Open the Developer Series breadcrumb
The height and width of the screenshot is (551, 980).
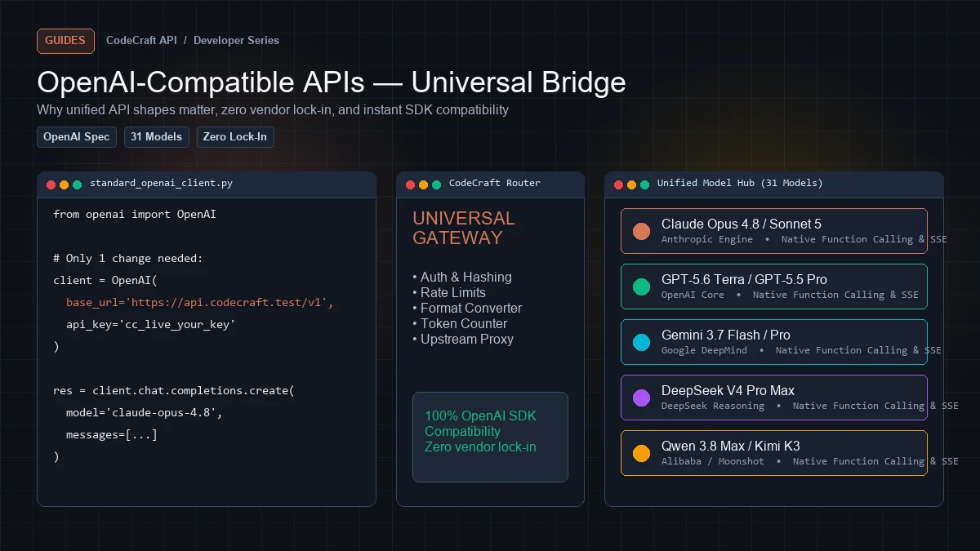(236, 41)
